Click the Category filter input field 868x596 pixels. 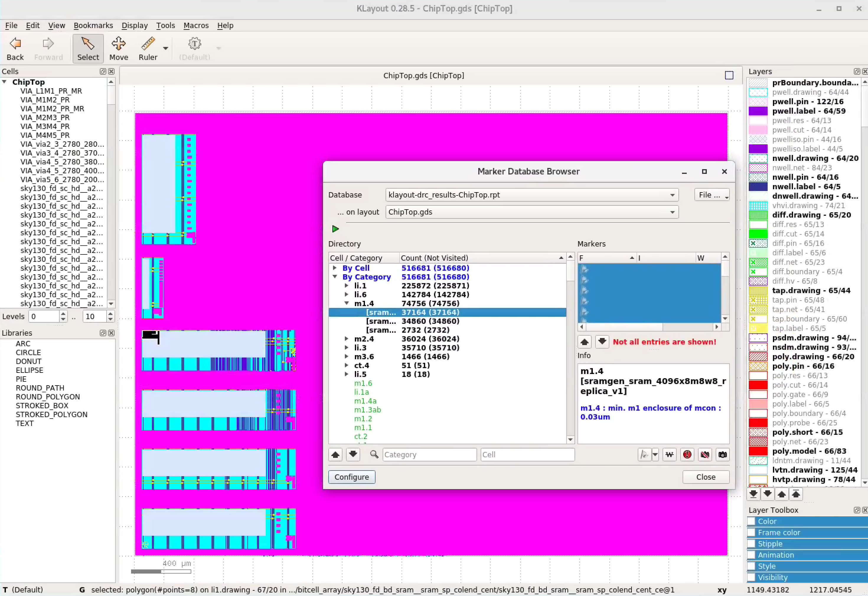[430, 455]
